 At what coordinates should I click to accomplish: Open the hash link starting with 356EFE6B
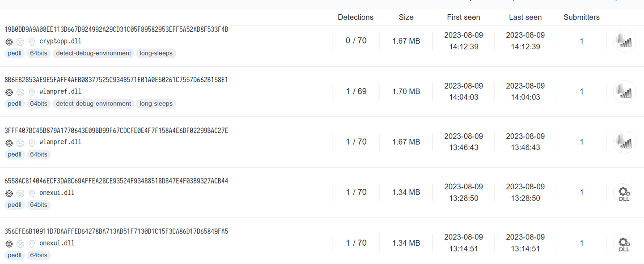[116, 232]
